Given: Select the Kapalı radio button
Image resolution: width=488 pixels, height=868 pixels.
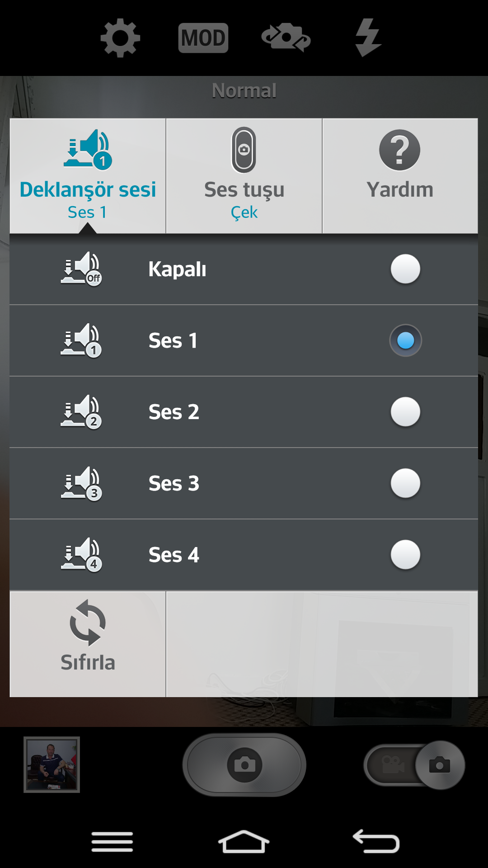Looking at the screenshot, I should tap(405, 269).
